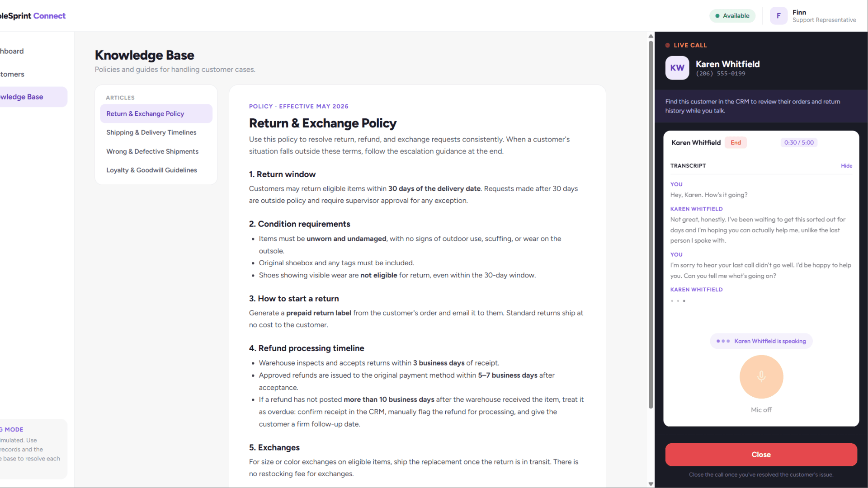Click the Karen Whitfield is speaking indicator
The width and height of the screenshot is (868, 488).
point(761,341)
